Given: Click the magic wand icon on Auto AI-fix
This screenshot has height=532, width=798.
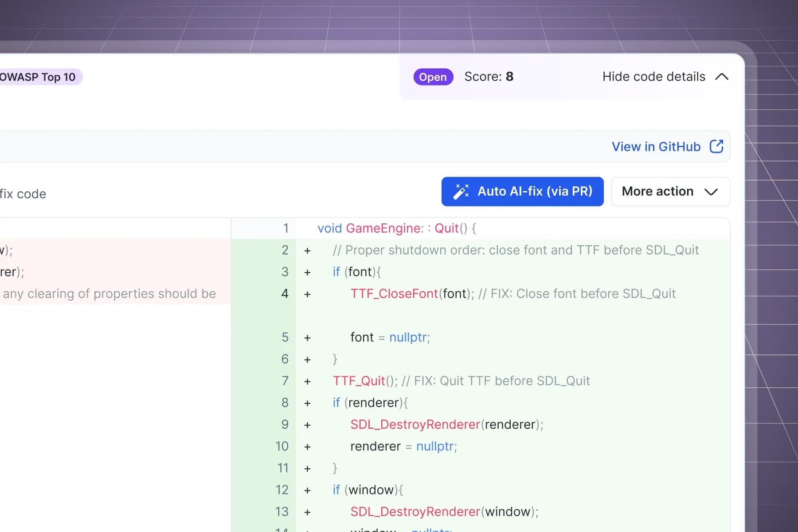Looking at the screenshot, I should click(x=461, y=192).
